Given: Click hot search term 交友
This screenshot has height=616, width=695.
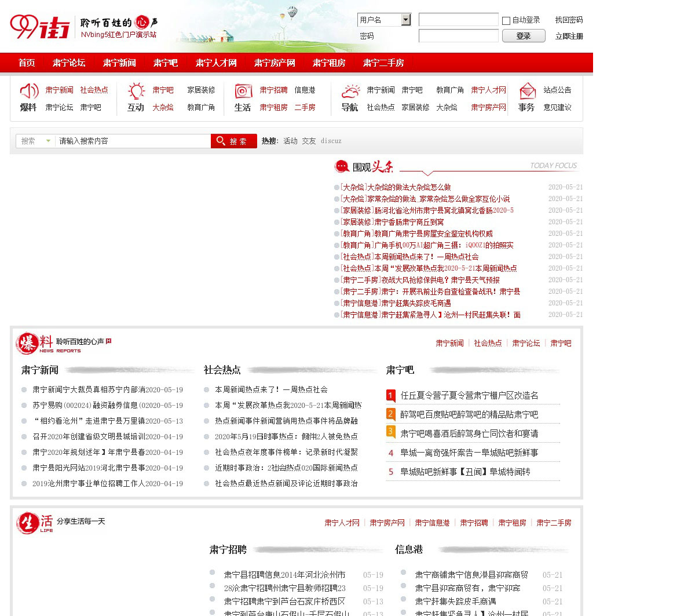Looking at the screenshot, I should coord(309,141).
